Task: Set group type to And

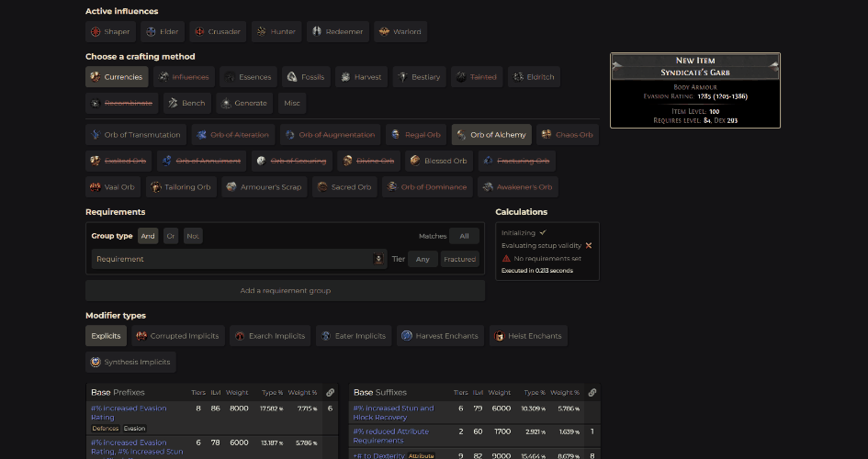Action: tap(148, 236)
